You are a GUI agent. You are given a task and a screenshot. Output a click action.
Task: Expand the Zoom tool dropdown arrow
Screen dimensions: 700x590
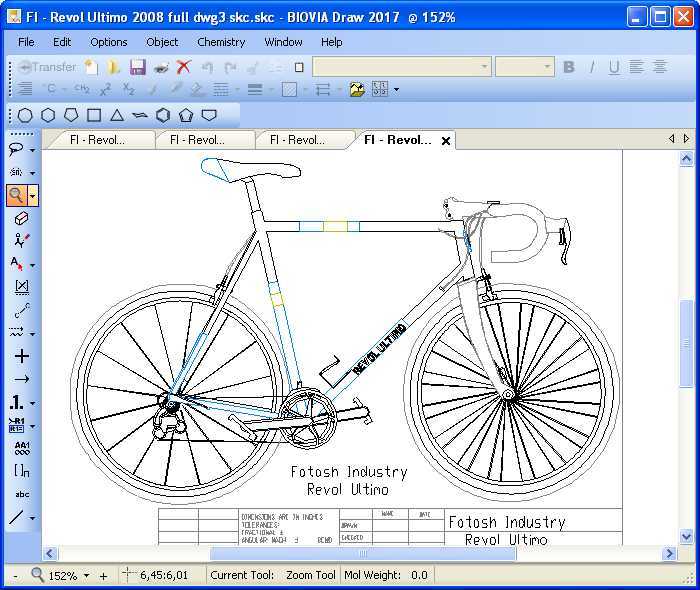pos(33,196)
